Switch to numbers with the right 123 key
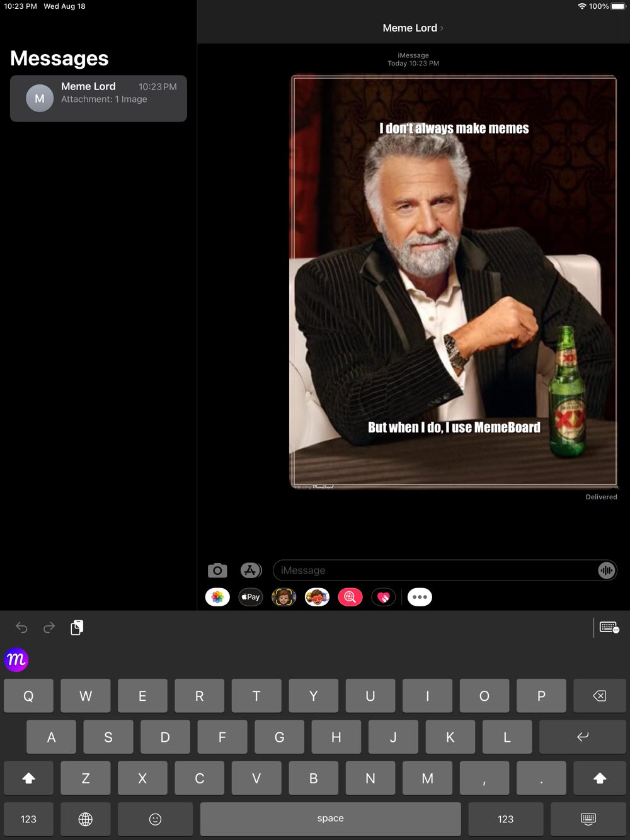This screenshot has height=840, width=630. (x=505, y=819)
